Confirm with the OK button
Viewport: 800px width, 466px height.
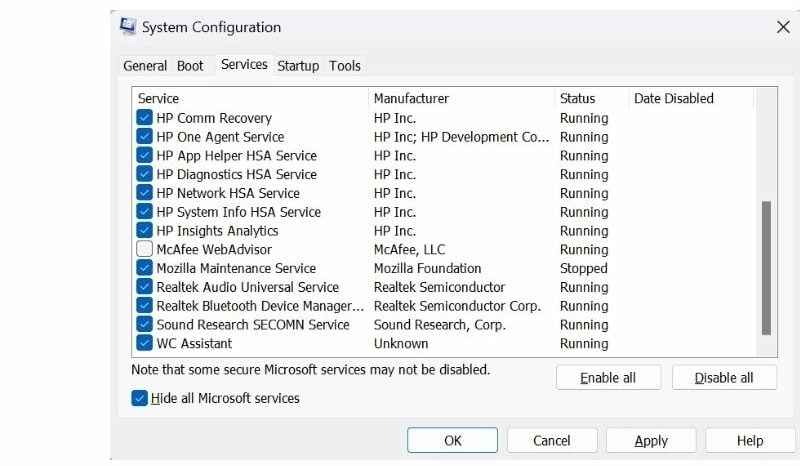[x=452, y=440]
